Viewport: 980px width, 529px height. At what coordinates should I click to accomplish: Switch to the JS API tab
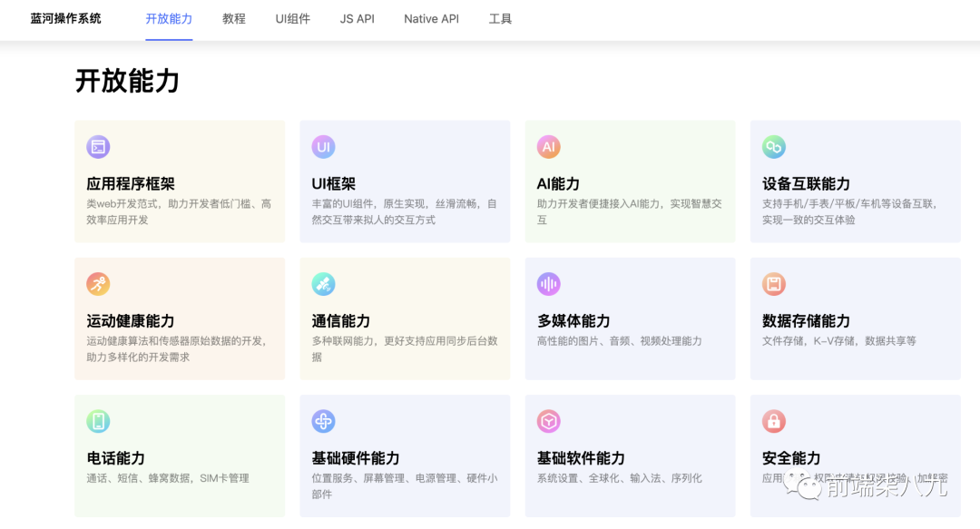click(357, 18)
